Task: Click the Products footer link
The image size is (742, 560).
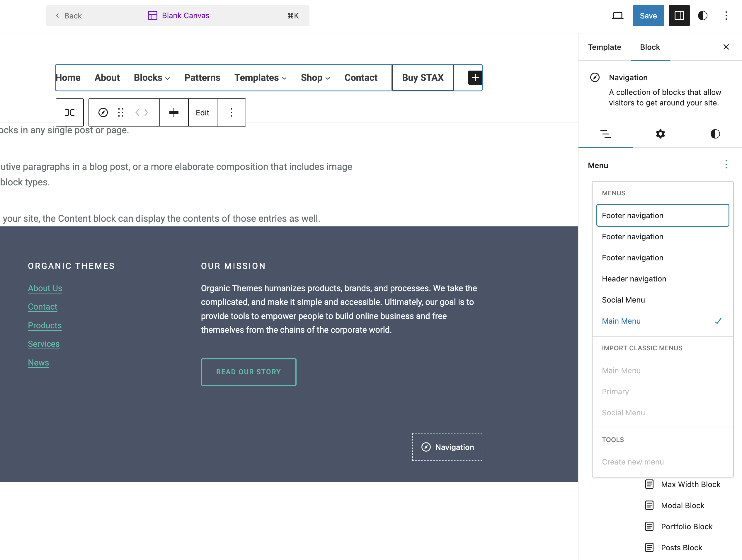Action: [45, 325]
